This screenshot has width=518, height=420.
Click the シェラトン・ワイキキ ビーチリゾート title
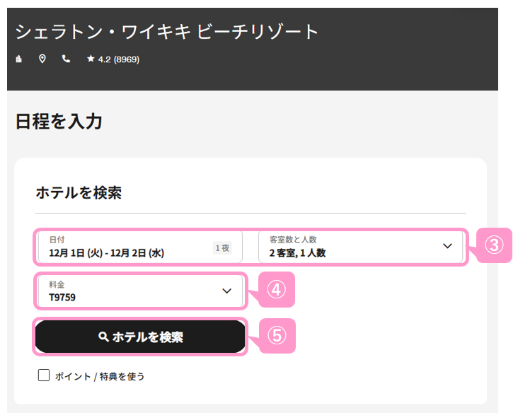pos(167,32)
